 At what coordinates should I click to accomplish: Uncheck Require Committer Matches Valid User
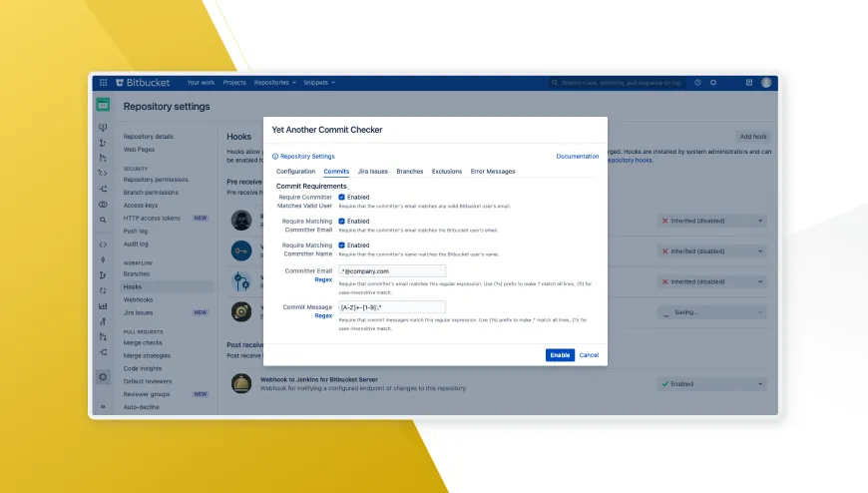(x=342, y=198)
